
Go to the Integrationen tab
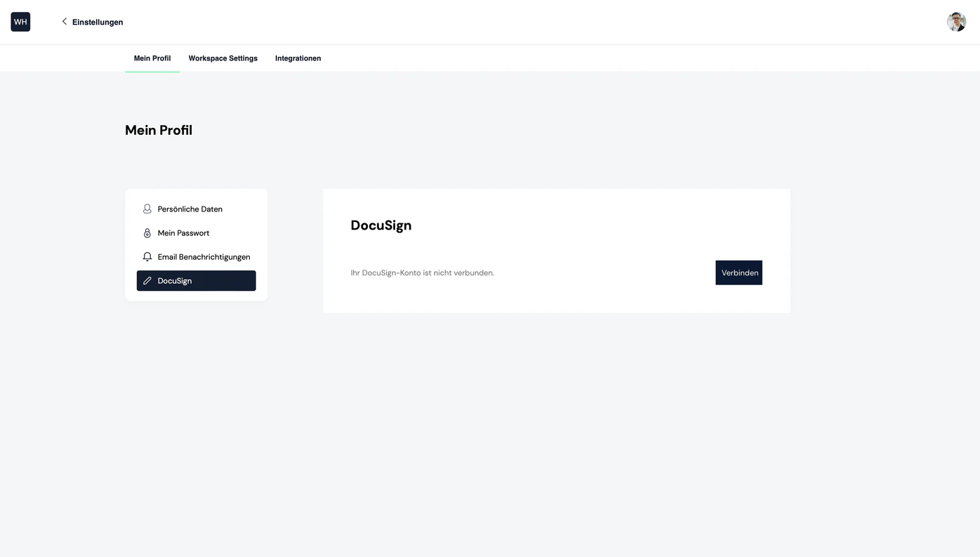[x=298, y=58]
